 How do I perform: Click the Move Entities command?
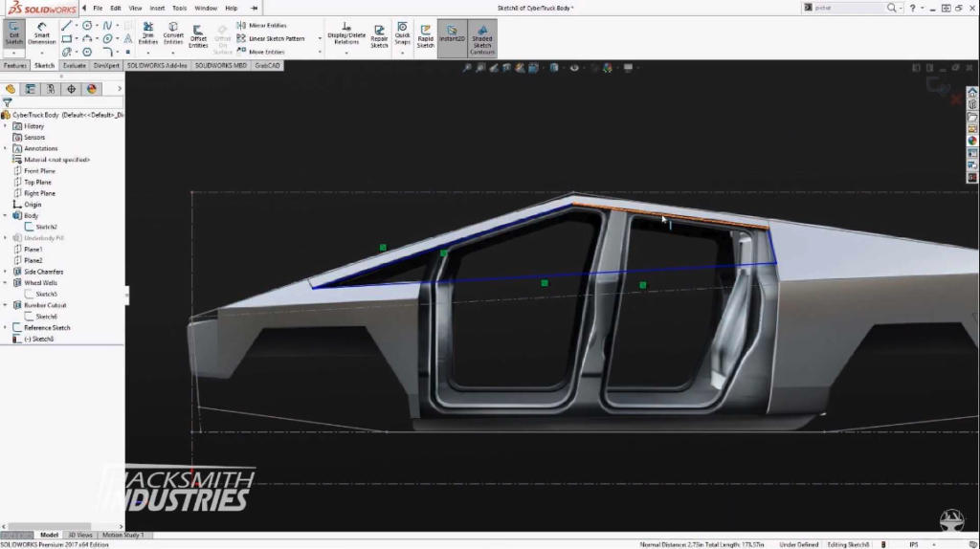(260, 52)
